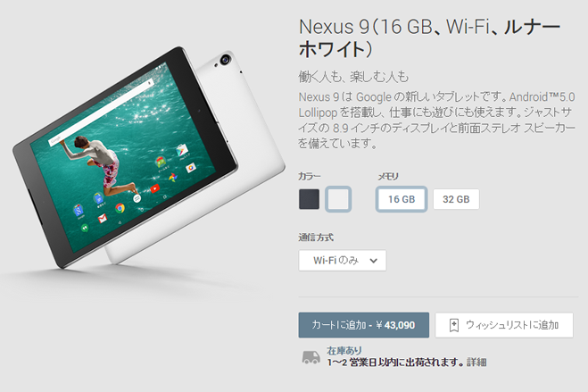Click the Play Store icon on the tablet
The image size is (588, 392).
pyautogui.click(x=182, y=150)
